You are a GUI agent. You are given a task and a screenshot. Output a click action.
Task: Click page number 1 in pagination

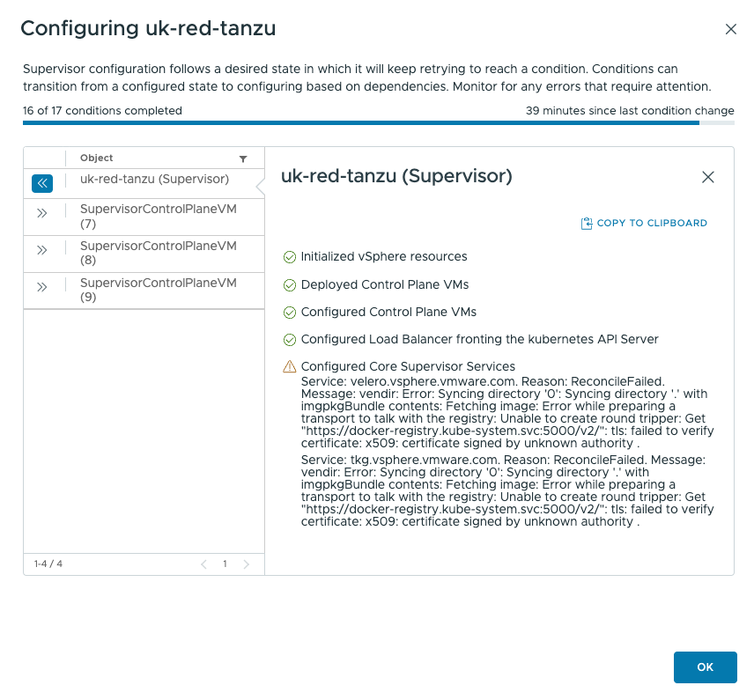(x=225, y=564)
